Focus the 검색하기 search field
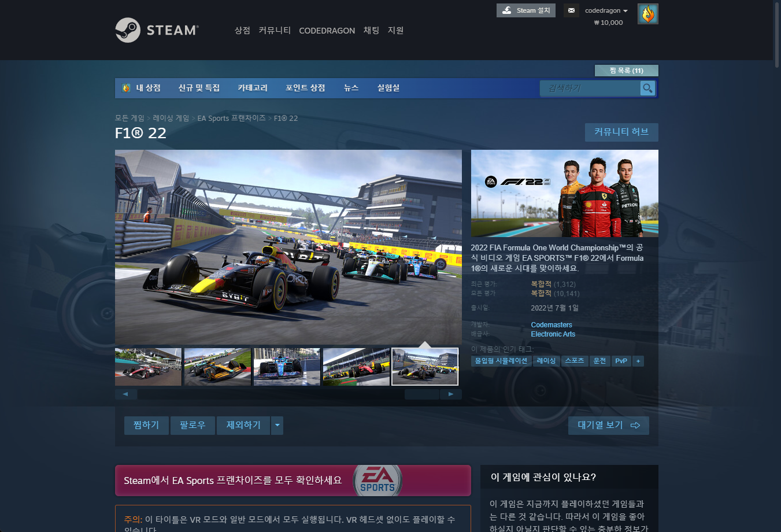 point(590,88)
